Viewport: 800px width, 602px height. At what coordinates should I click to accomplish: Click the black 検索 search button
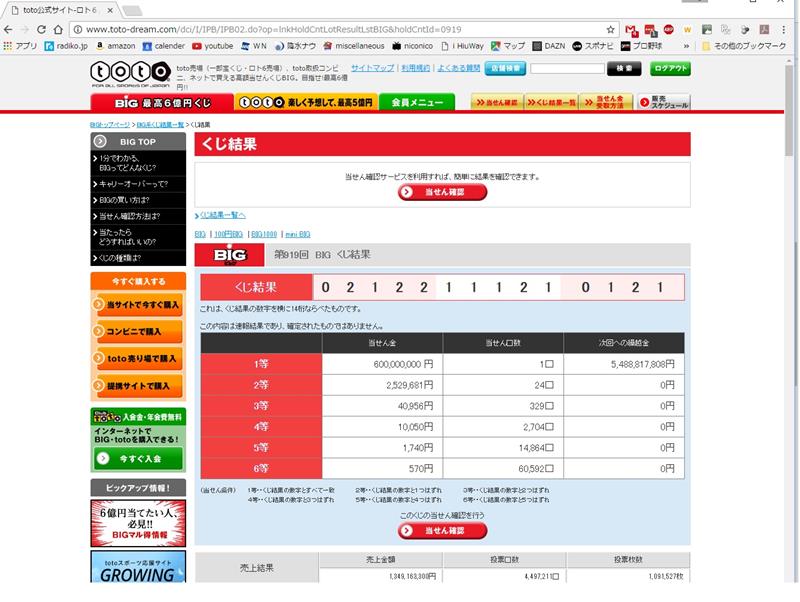(x=623, y=68)
